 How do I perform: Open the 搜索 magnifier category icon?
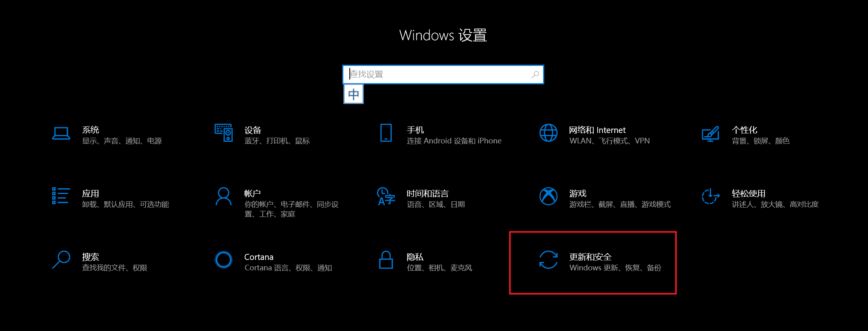pos(61,259)
